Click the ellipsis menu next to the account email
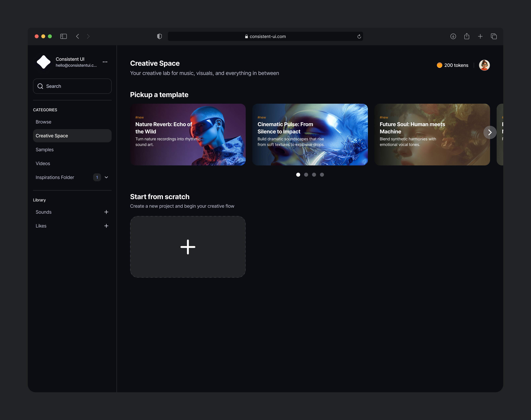 pos(105,62)
